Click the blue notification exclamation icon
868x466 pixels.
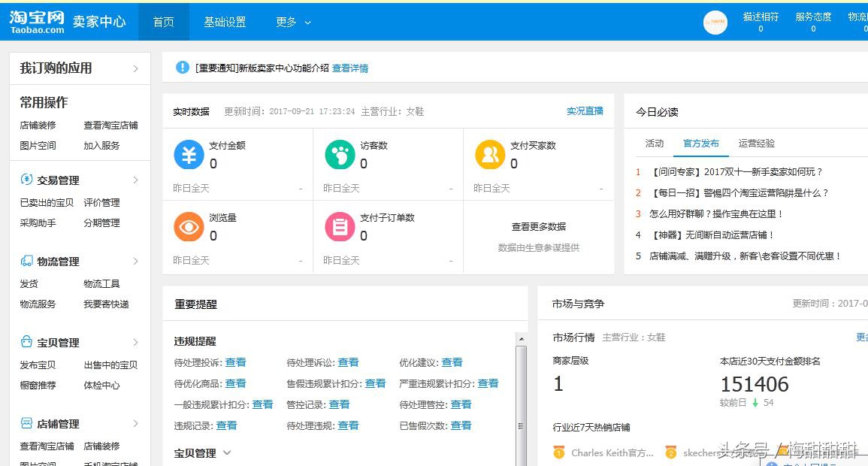pyautogui.click(x=182, y=67)
